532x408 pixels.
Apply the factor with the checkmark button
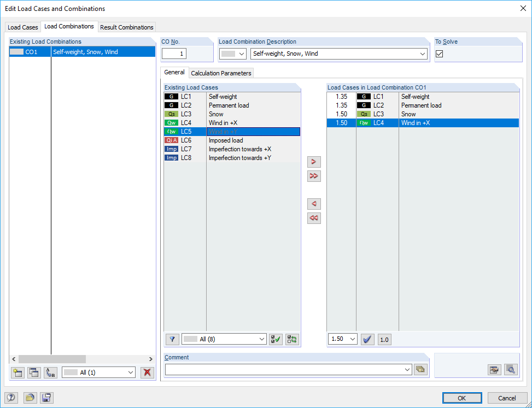tap(367, 339)
